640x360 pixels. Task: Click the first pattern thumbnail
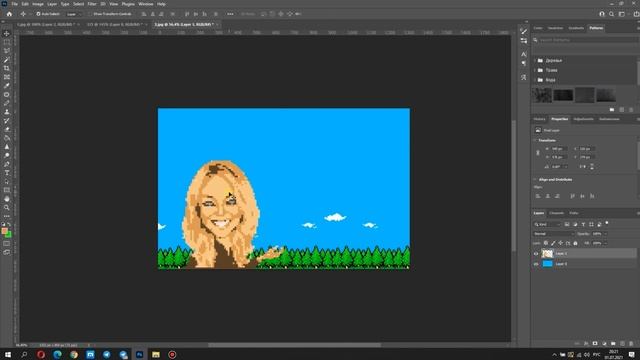[x=542, y=95]
